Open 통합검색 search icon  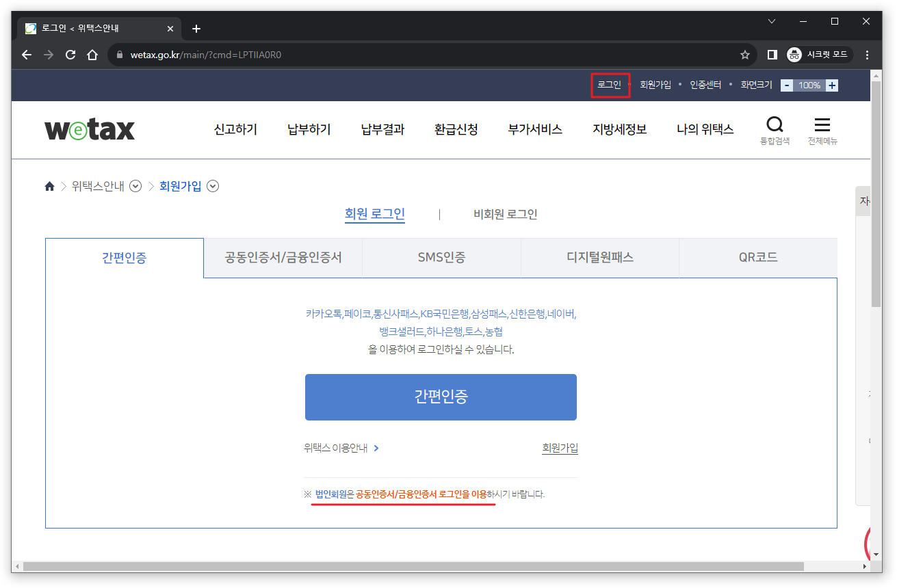coord(775,130)
